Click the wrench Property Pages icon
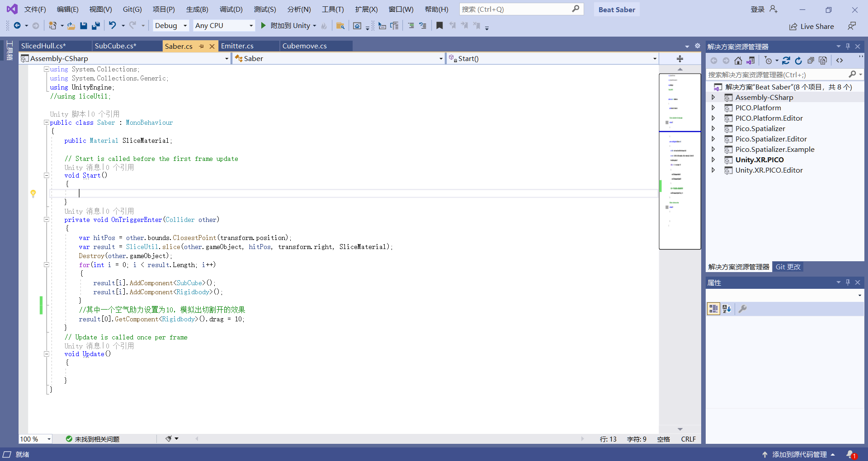This screenshot has height=461, width=868. (x=742, y=309)
